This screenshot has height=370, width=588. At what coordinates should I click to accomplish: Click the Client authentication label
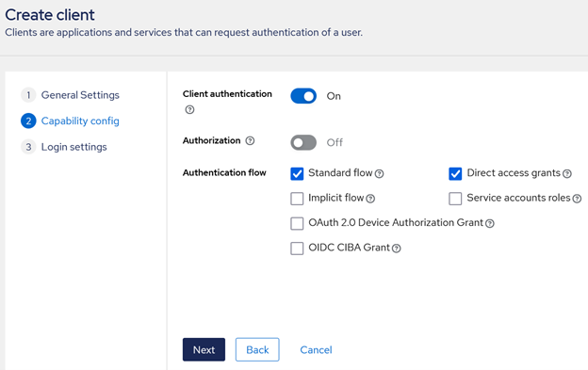coord(227,94)
